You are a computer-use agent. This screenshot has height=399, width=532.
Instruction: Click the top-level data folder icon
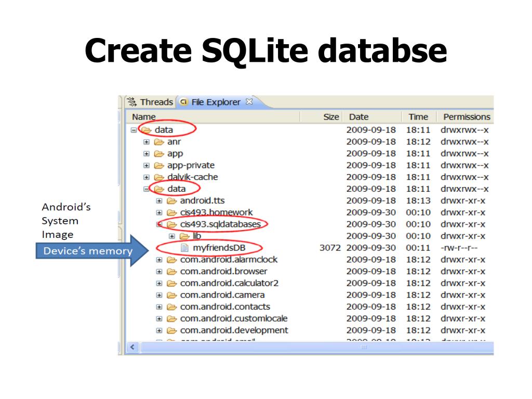point(147,130)
